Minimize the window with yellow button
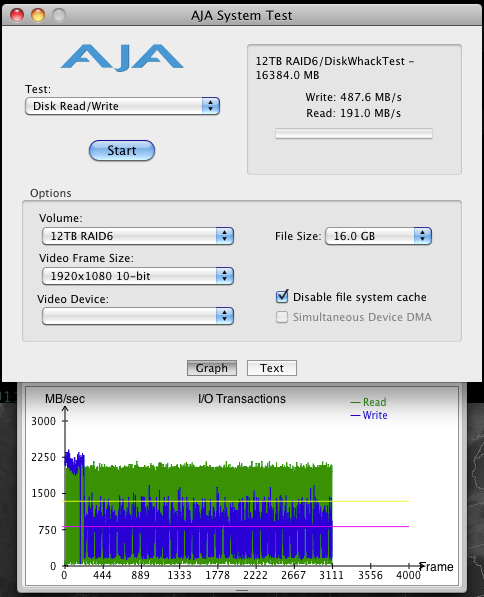Image resolution: width=484 pixels, height=597 pixels. click(38, 15)
